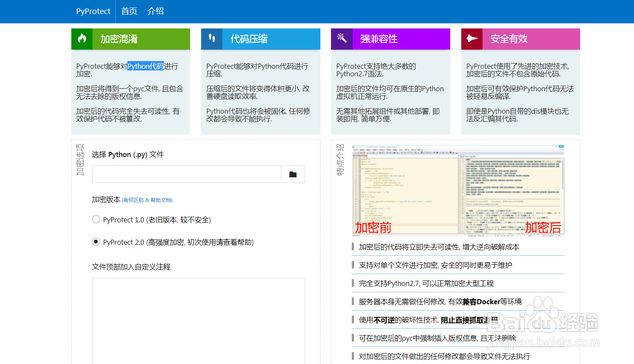Click the 加密混淆 green header

131,39
